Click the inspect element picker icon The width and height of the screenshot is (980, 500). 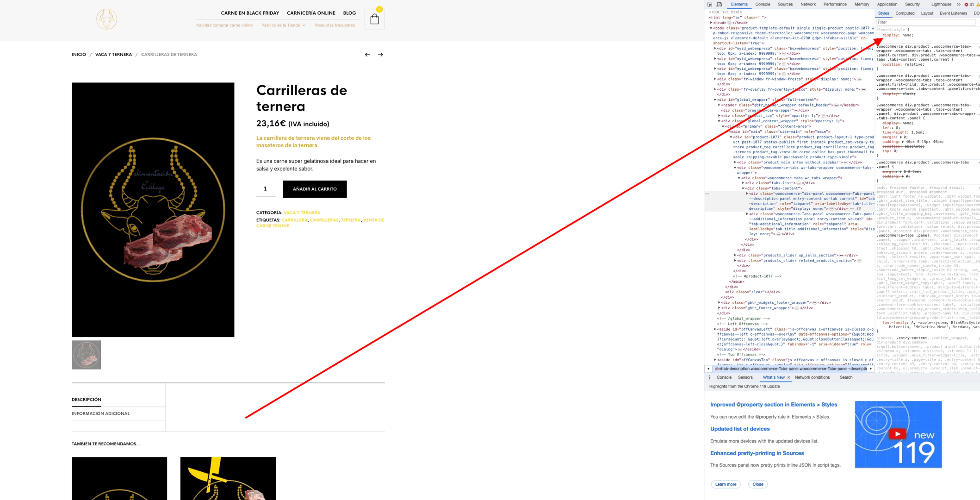[x=710, y=4]
